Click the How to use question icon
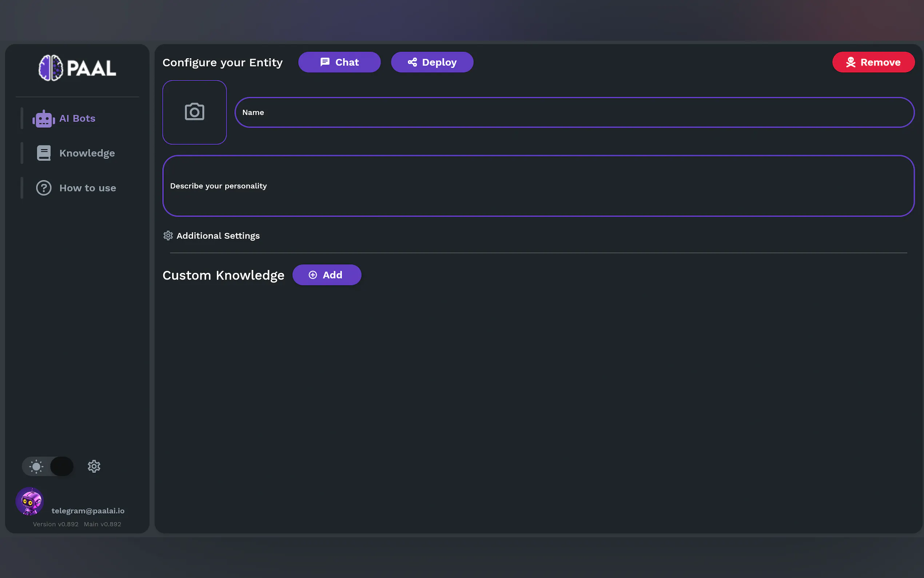The width and height of the screenshot is (924, 578). pyautogui.click(x=44, y=188)
